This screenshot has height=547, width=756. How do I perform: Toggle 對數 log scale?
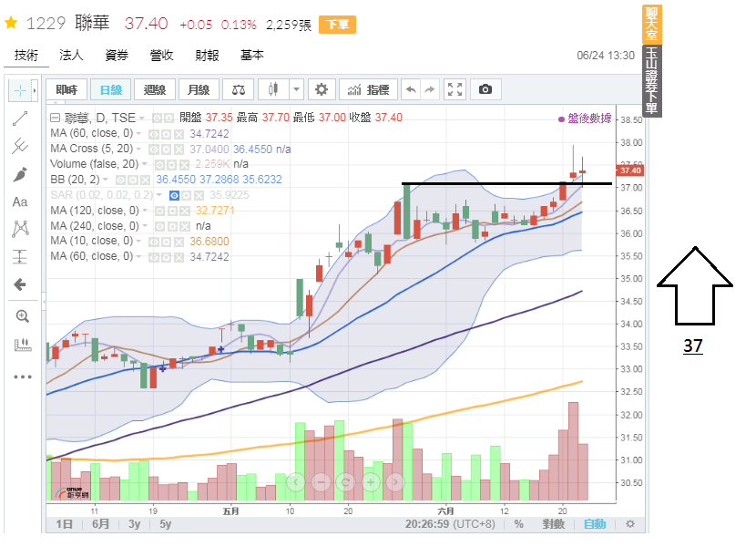click(552, 524)
